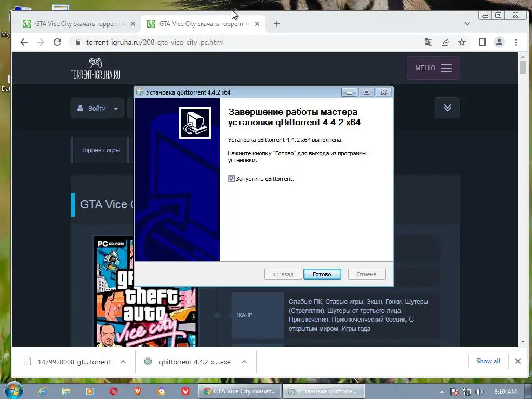This screenshot has width=532, height=399.
Task: Click the Готово button in the installer
Action: 322,274
